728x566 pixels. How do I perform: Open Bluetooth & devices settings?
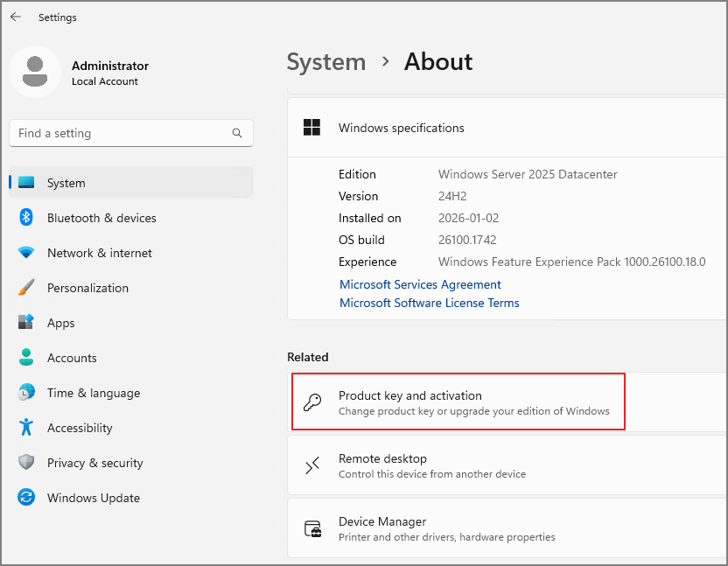pos(131,218)
